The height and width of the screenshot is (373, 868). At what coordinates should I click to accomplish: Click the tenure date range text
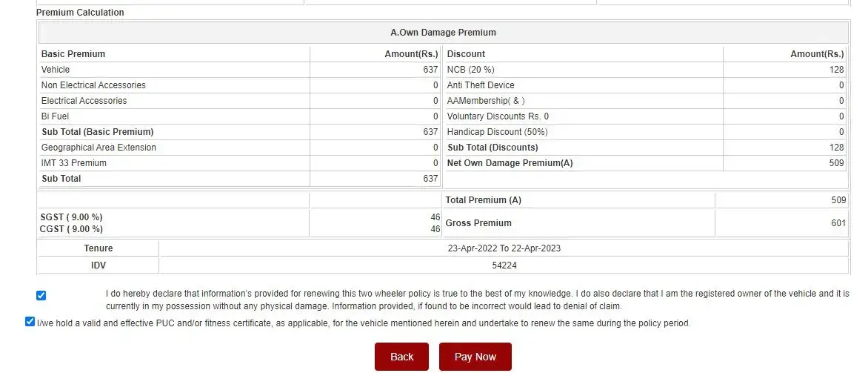point(504,248)
